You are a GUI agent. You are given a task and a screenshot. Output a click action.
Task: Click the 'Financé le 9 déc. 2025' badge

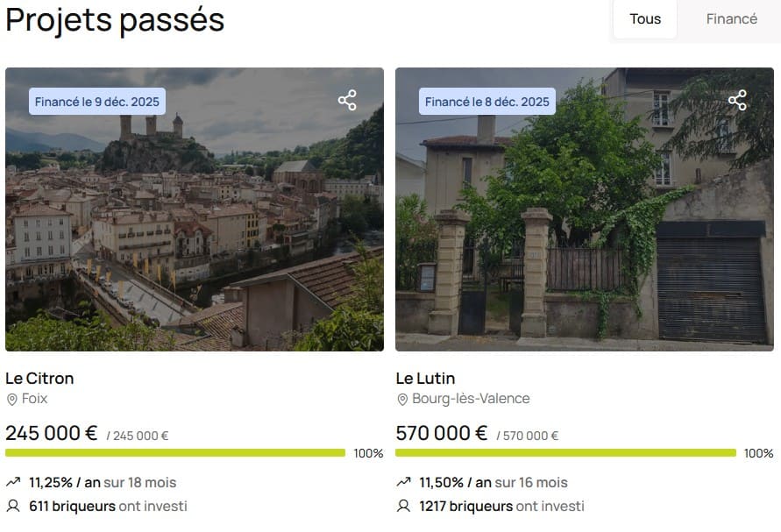coord(97,102)
